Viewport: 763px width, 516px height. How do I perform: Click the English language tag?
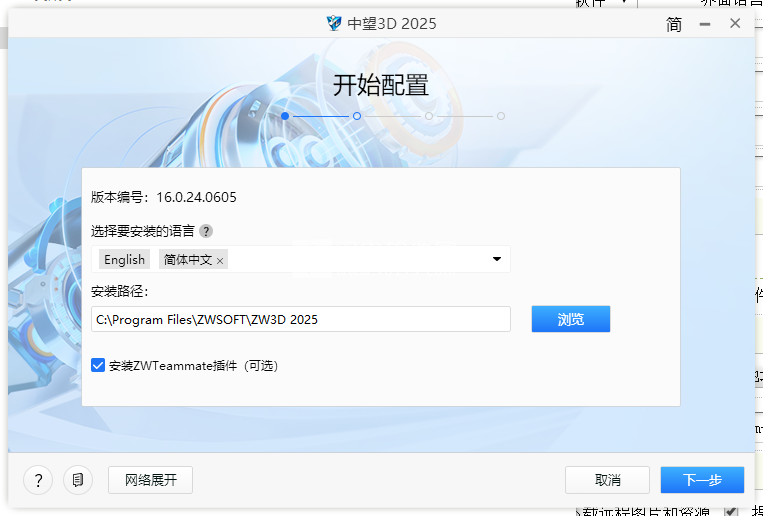click(124, 259)
